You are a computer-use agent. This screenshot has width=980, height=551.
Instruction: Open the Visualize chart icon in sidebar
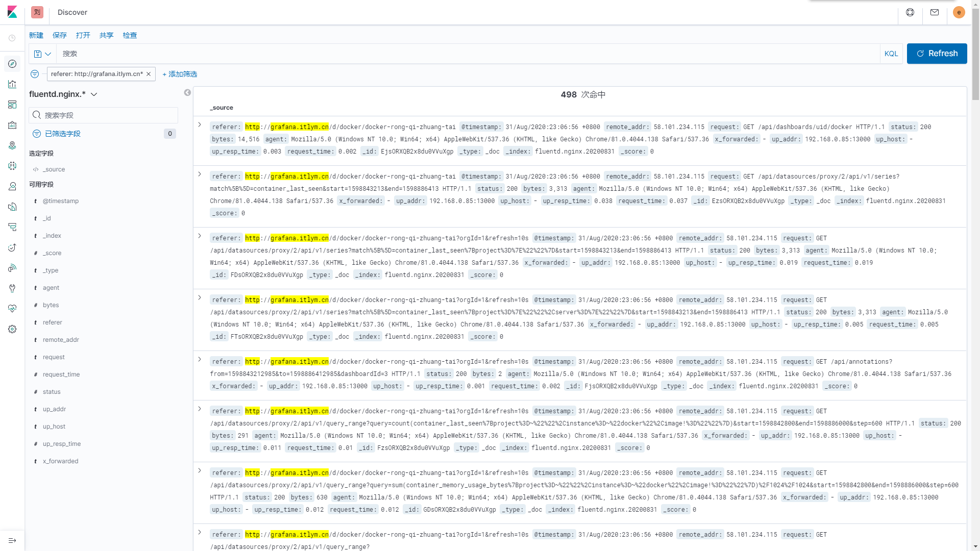tap(12, 84)
